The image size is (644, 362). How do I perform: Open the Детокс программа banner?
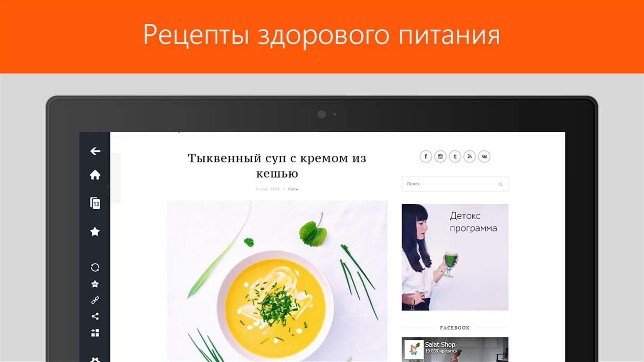click(x=455, y=257)
